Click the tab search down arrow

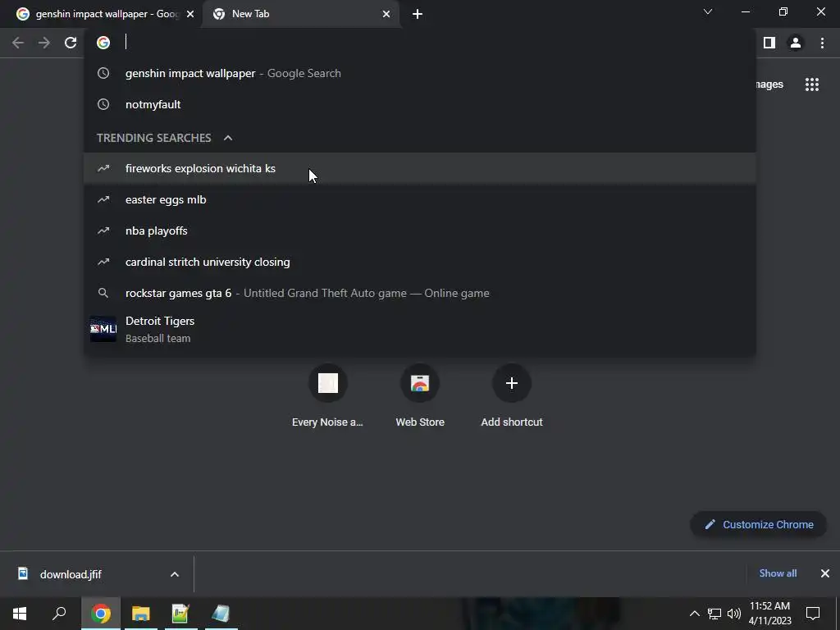708,11
